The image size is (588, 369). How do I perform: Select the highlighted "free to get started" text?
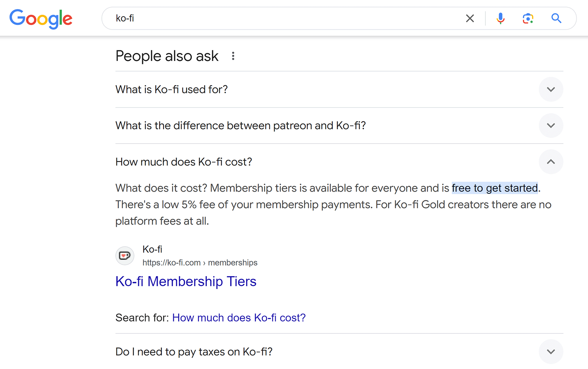(495, 188)
